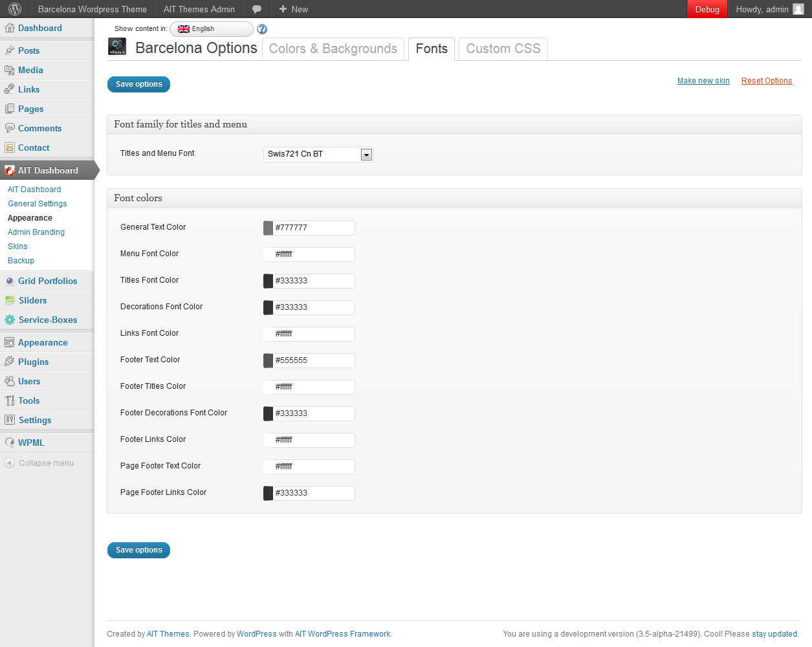Image resolution: width=812 pixels, height=647 pixels.
Task: Open Admin Branding submenu item
Action: (36, 232)
